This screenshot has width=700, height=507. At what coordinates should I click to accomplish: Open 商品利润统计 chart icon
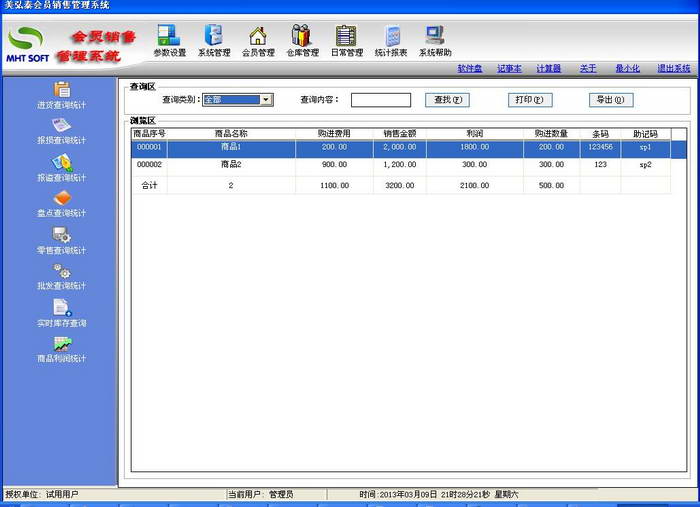pos(62,344)
